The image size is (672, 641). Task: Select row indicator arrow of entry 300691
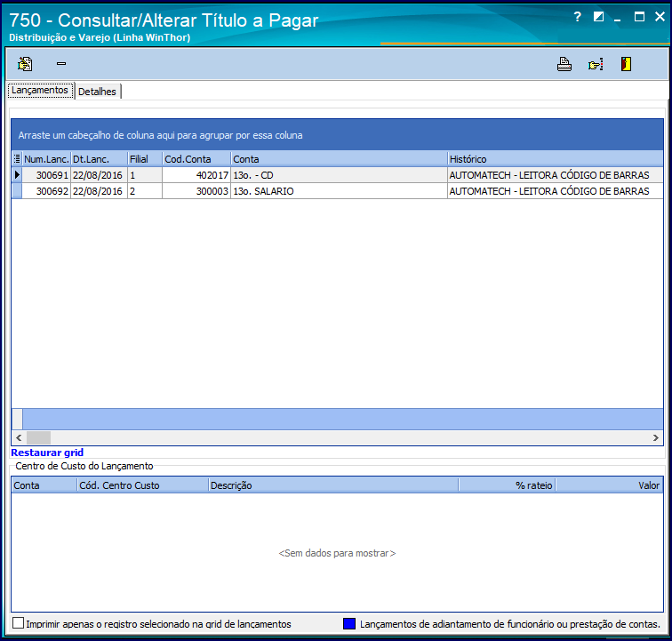(17, 175)
